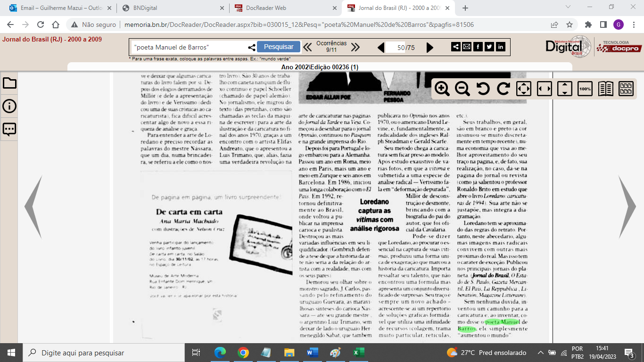Open DocPro Tecnologia logo
The image size is (644, 362).
point(619,46)
